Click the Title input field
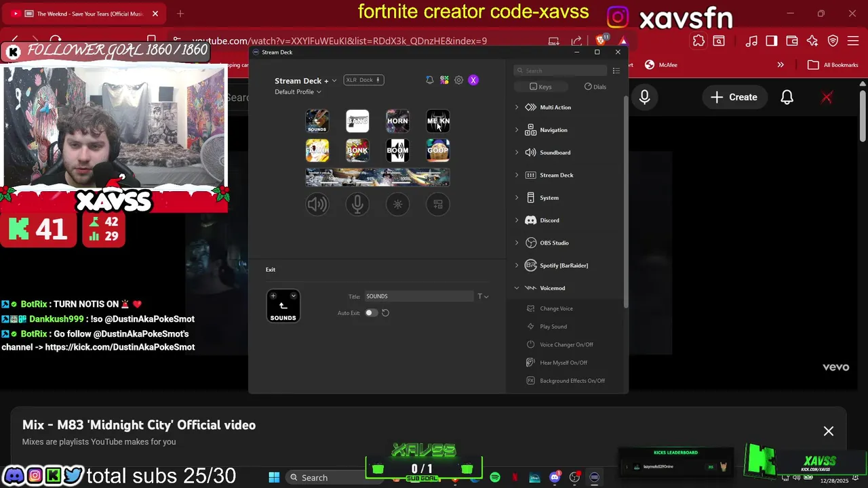Screen dimensions: 868x488 click(419, 296)
